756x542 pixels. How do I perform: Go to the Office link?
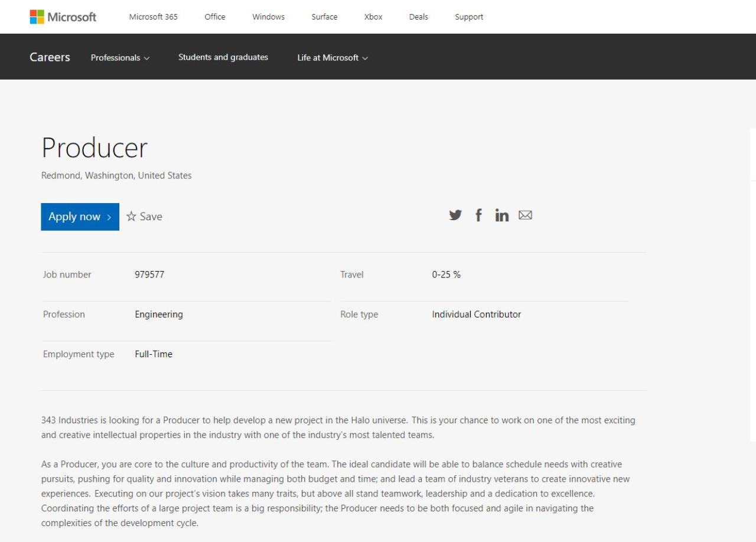214,17
